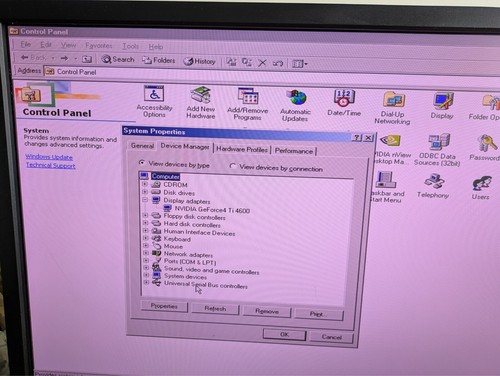
Task: Expand the Floppy disk controllers node
Action: click(x=145, y=215)
